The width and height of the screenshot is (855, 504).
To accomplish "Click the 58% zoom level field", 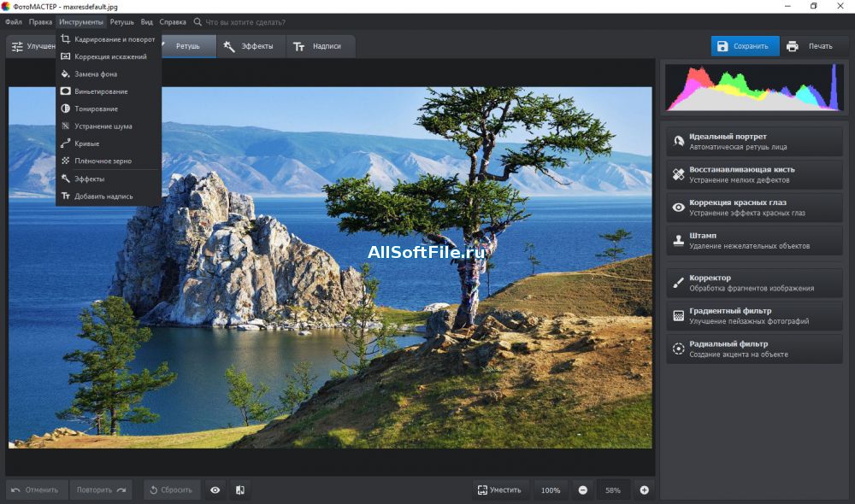I will 613,490.
